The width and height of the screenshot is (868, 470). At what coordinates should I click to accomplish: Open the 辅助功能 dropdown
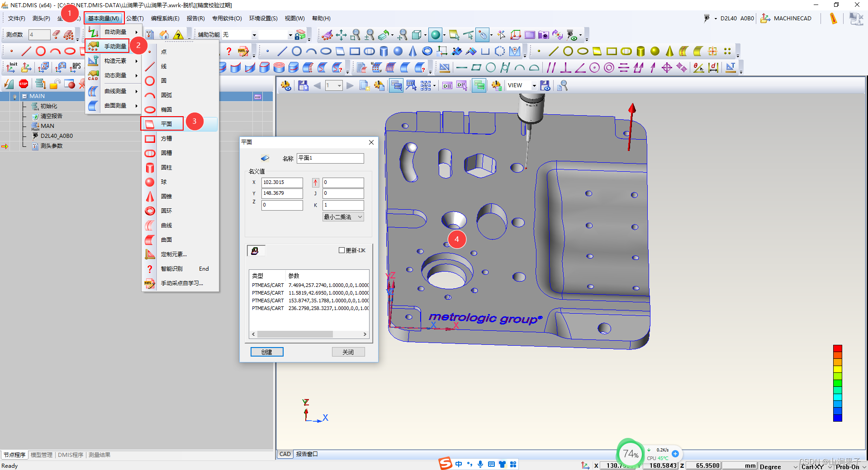(x=254, y=35)
